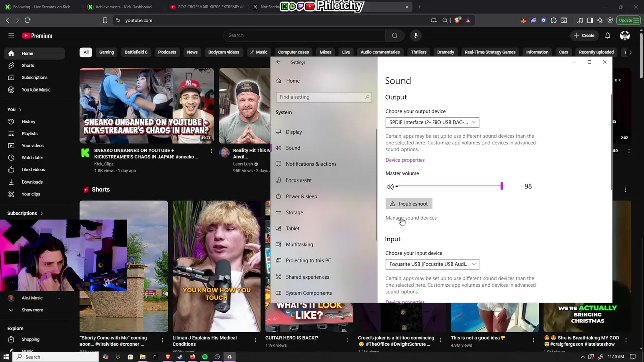This screenshot has height=362, width=644.
Task: Open the YouTube account avatar menu
Action: point(625,35)
